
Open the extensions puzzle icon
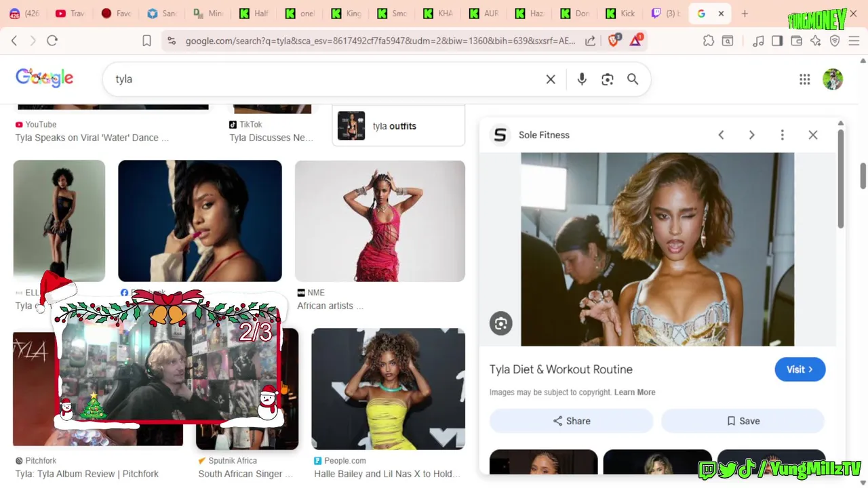709,41
